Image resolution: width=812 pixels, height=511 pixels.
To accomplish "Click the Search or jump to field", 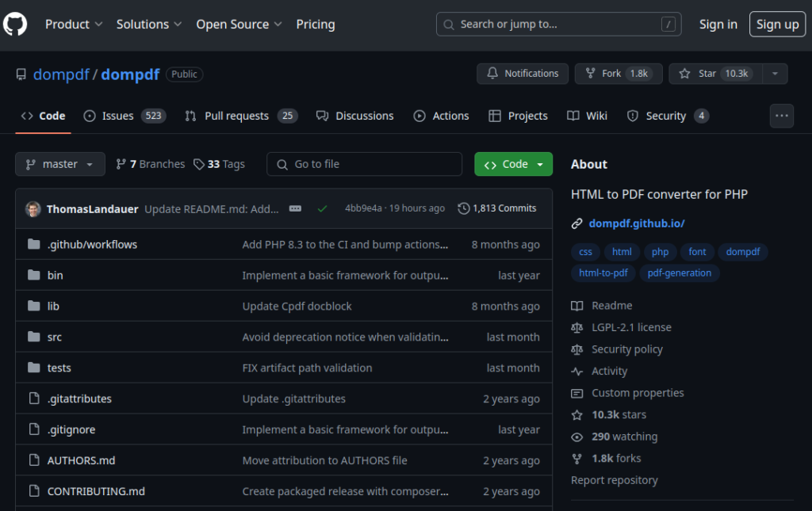I will (559, 25).
